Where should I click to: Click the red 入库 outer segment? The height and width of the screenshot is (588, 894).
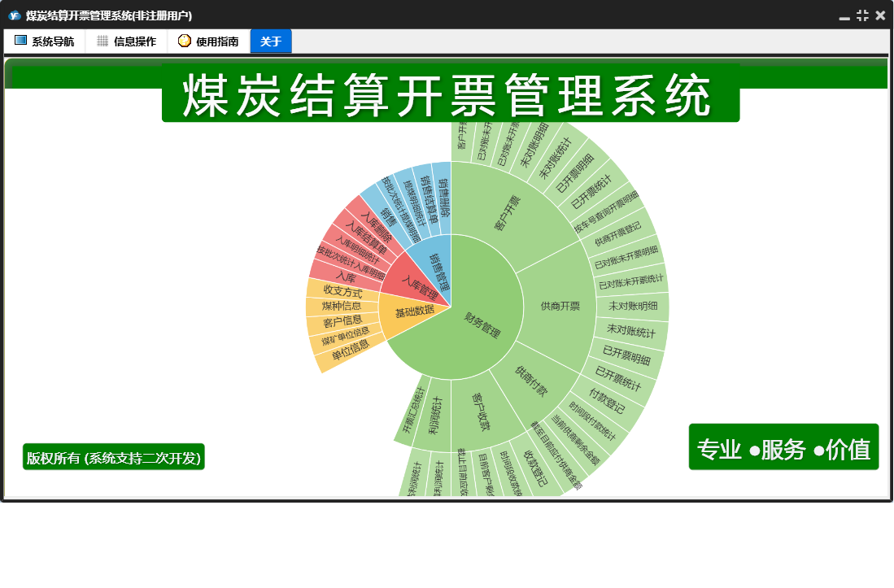(x=346, y=277)
